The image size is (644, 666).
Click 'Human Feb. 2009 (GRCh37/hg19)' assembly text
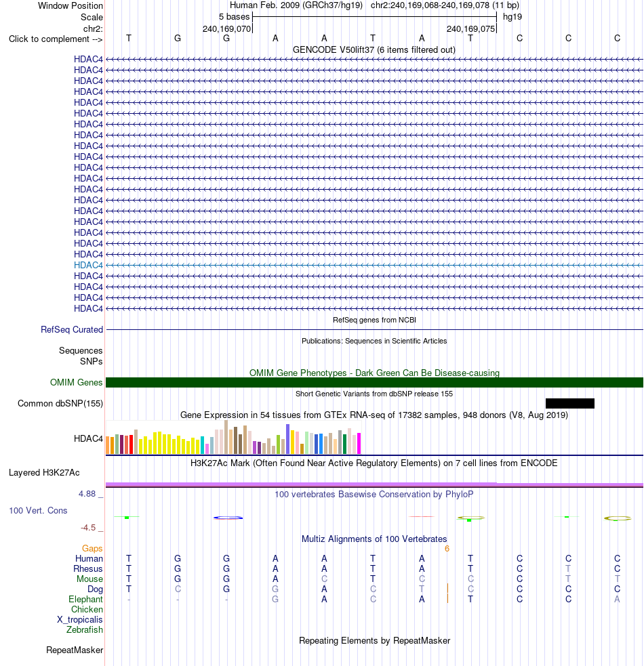(296, 5)
